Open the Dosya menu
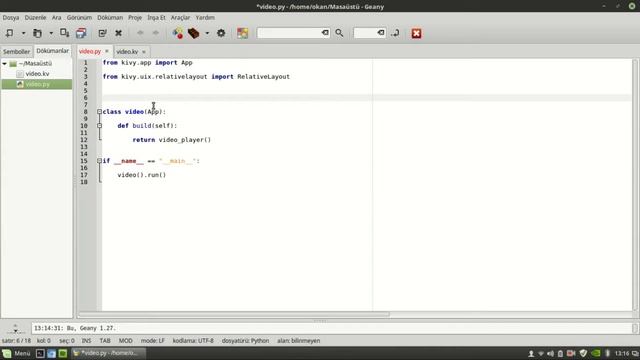This screenshot has width=640, height=360. click(11, 18)
